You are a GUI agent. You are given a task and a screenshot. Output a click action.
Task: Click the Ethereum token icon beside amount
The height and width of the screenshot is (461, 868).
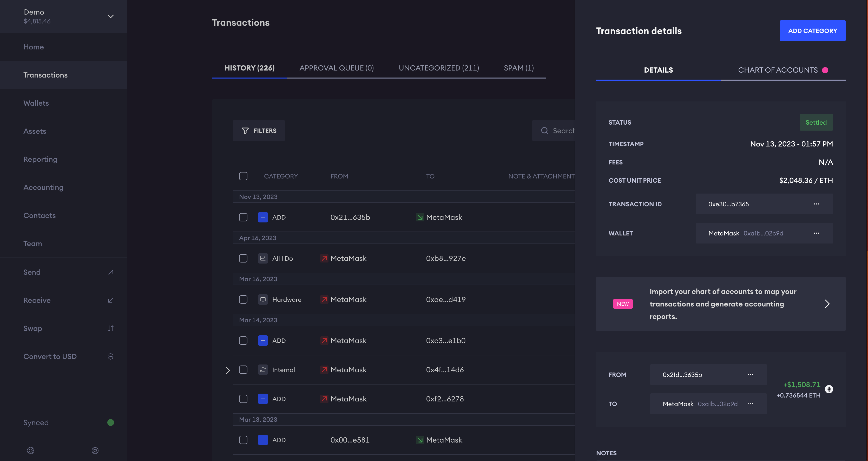(829, 389)
